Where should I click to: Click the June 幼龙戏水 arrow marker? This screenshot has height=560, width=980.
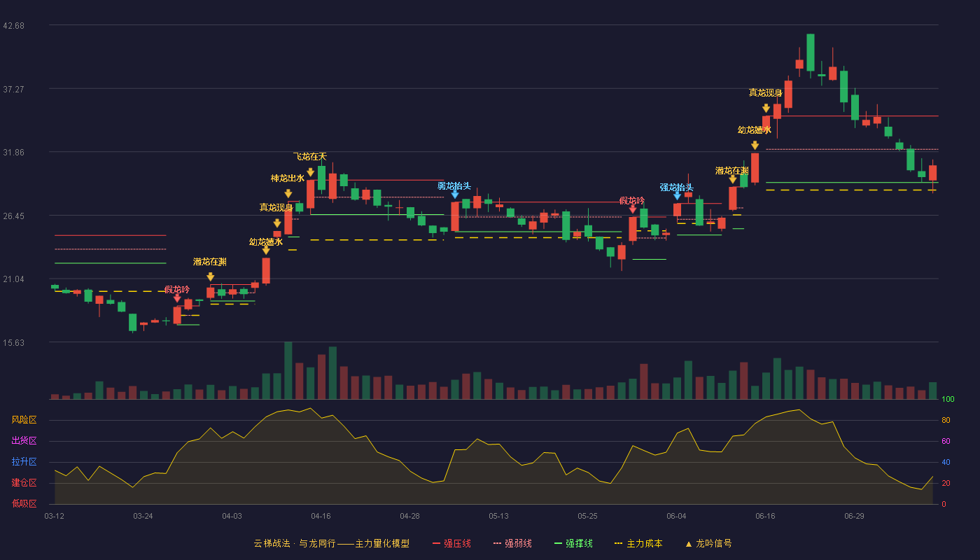pos(755,146)
